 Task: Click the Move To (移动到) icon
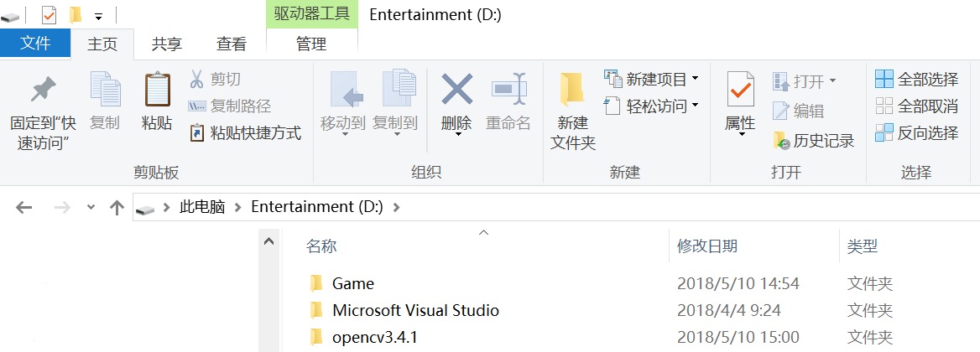point(347,89)
